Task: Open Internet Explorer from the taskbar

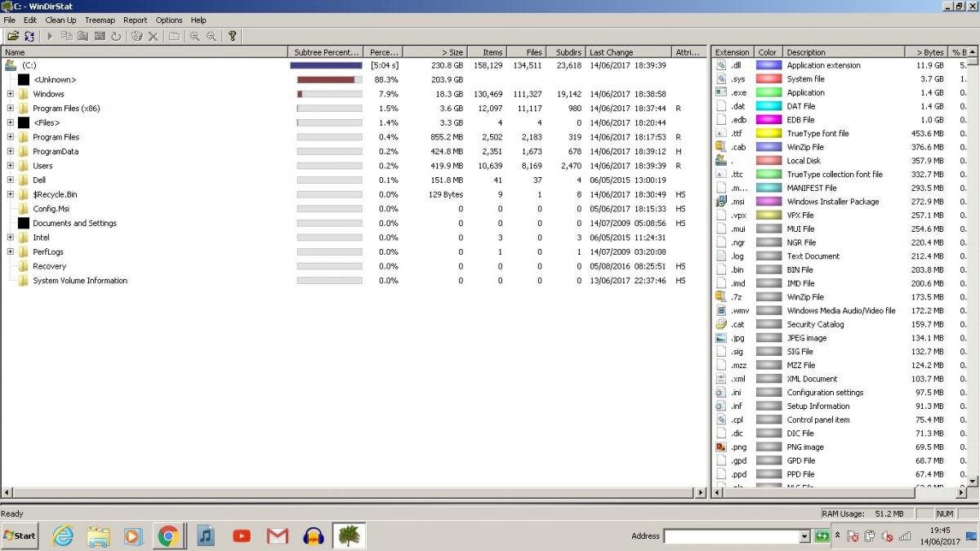Action: point(63,536)
